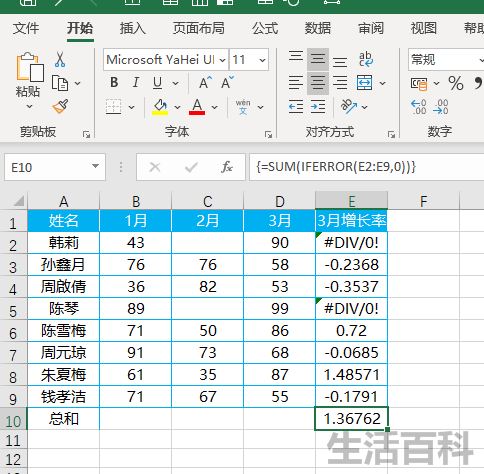Open the fill color dropdown arrow
Viewport: 484px width, 474px height.
pyautogui.click(x=177, y=107)
